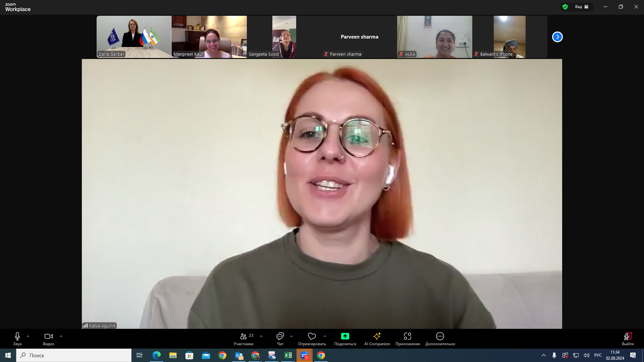Select Manpreet Kaur's video thumbnail

pyautogui.click(x=209, y=37)
